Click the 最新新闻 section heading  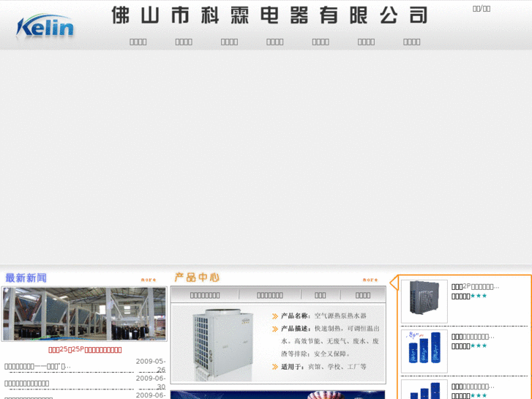26,277
